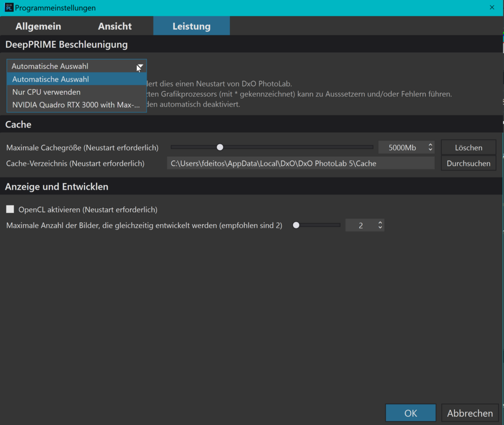The height and width of the screenshot is (425, 504).
Task: Click Löschen to clear the cache
Action: (x=469, y=148)
